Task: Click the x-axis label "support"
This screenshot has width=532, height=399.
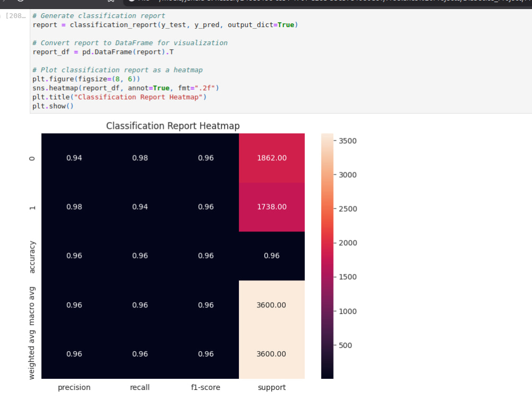Action: pos(272,387)
